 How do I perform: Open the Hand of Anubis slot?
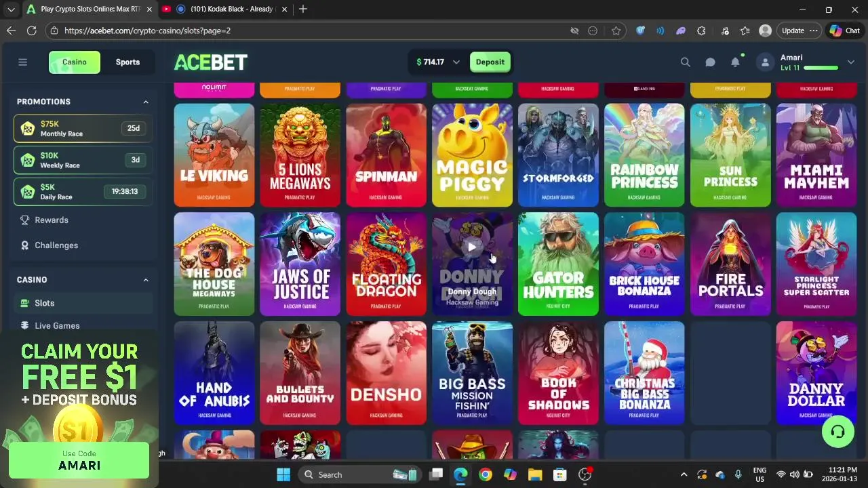tap(214, 373)
